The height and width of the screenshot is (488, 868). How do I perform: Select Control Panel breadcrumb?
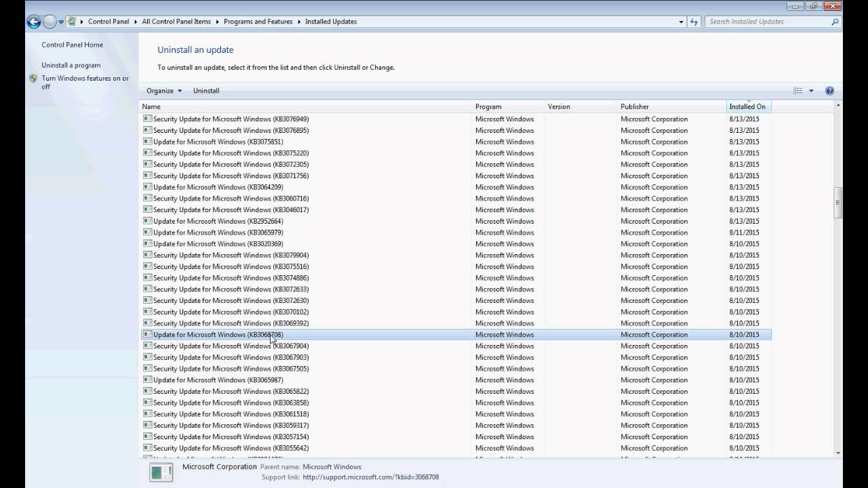pyautogui.click(x=108, y=22)
